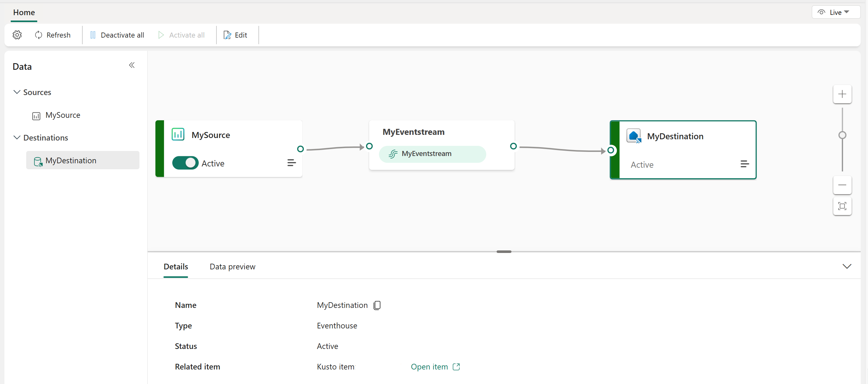
Task: Select the Home ribbon tab
Action: click(x=24, y=13)
